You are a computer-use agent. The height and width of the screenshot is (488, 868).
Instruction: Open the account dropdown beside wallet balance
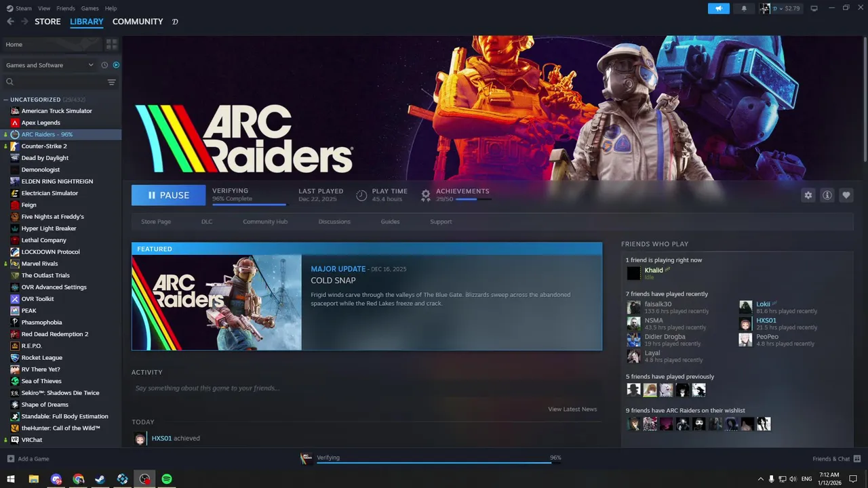click(x=780, y=8)
